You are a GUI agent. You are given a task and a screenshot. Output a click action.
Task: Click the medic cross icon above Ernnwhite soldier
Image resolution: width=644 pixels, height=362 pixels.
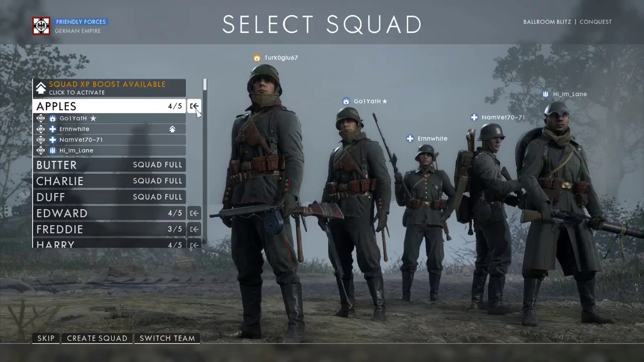(x=410, y=139)
